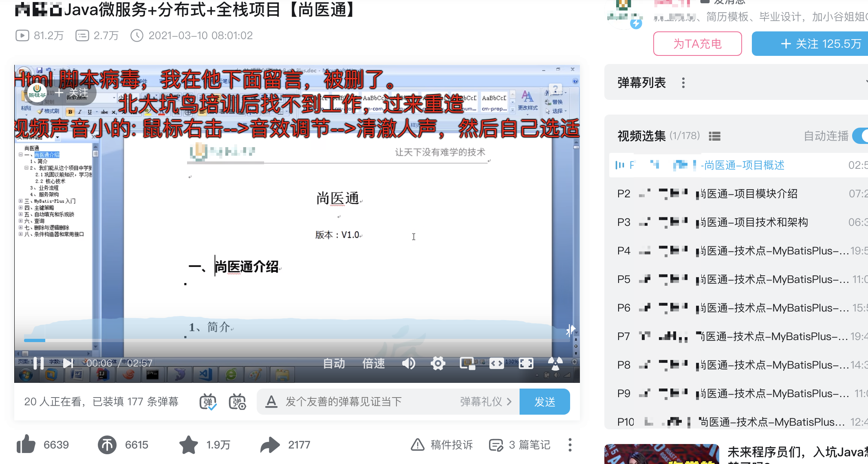Click the coin count 6615

(x=137, y=444)
